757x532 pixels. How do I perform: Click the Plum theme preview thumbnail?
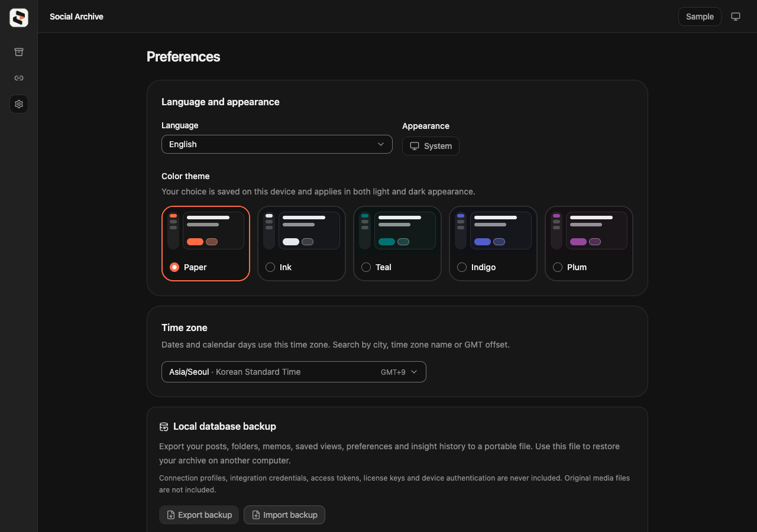589,231
